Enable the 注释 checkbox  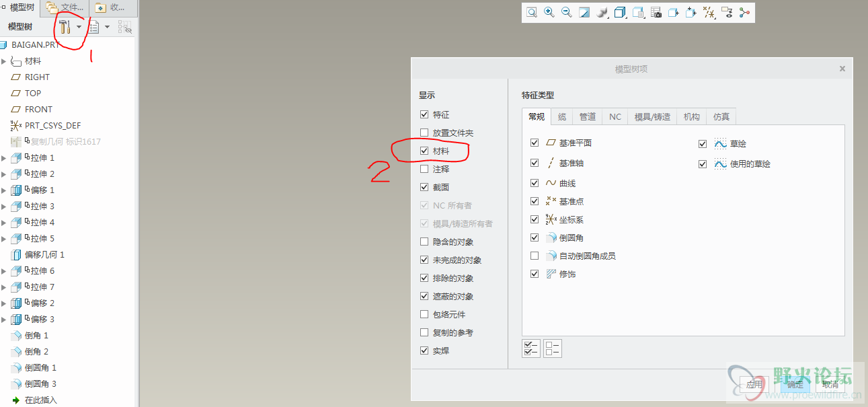(x=424, y=170)
